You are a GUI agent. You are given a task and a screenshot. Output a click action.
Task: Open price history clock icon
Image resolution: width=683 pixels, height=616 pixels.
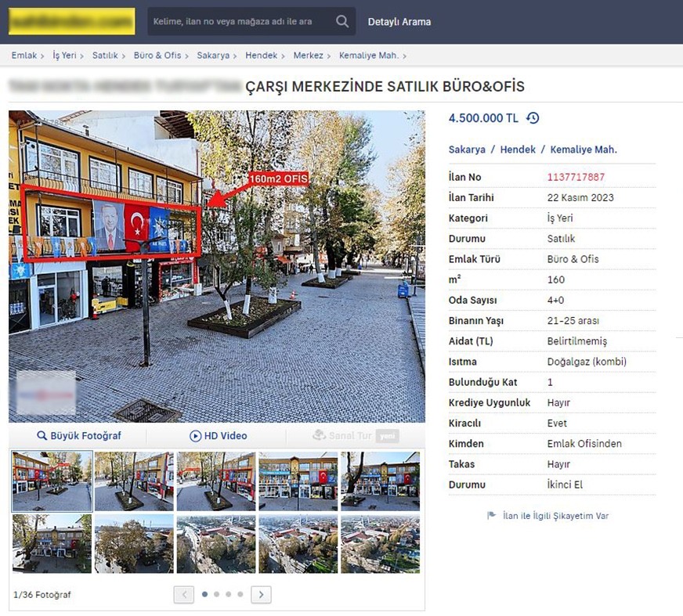533,118
